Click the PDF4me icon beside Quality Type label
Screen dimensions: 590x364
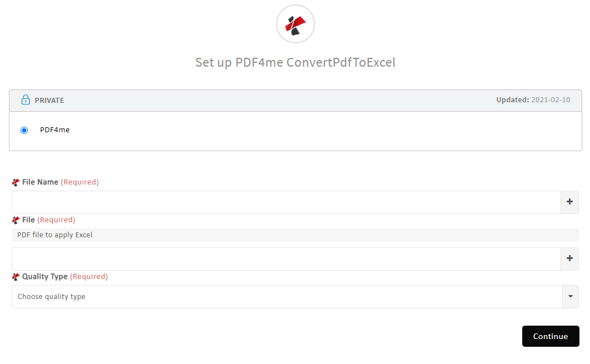click(x=16, y=276)
